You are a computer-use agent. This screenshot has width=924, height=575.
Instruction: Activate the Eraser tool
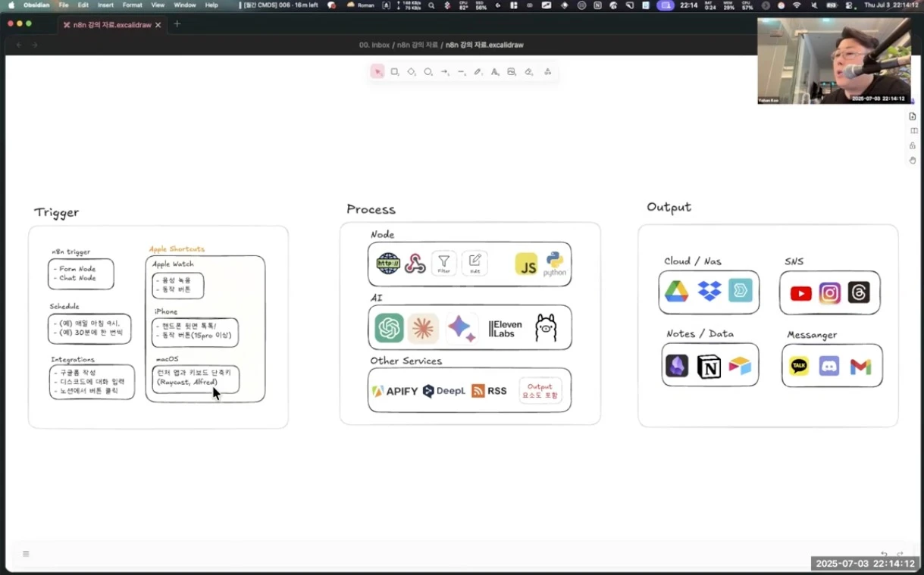[x=528, y=72]
